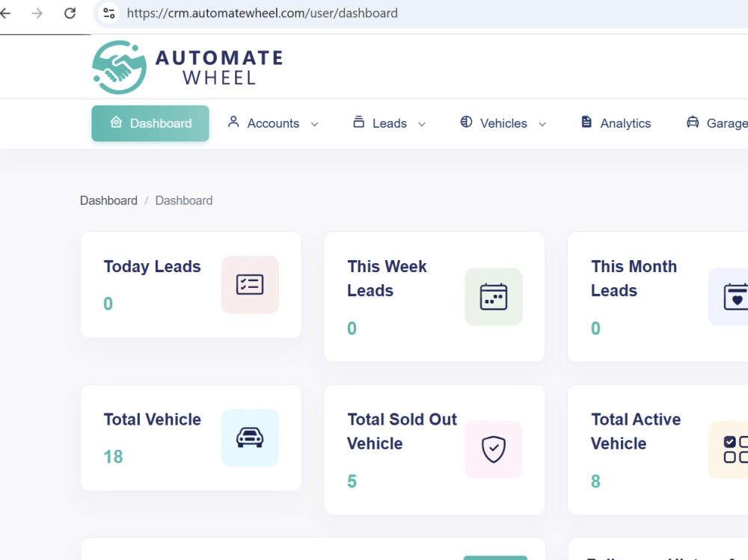Reload the page with refresh icon

point(70,13)
